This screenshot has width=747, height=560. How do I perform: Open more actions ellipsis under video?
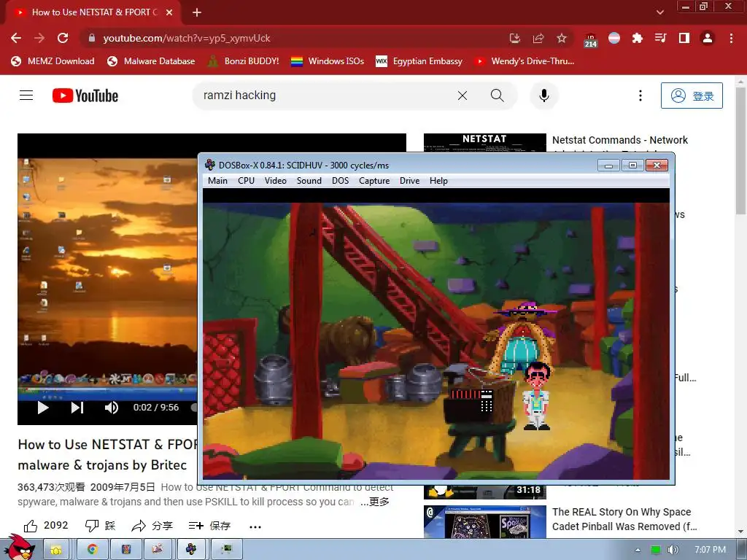point(255,526)
